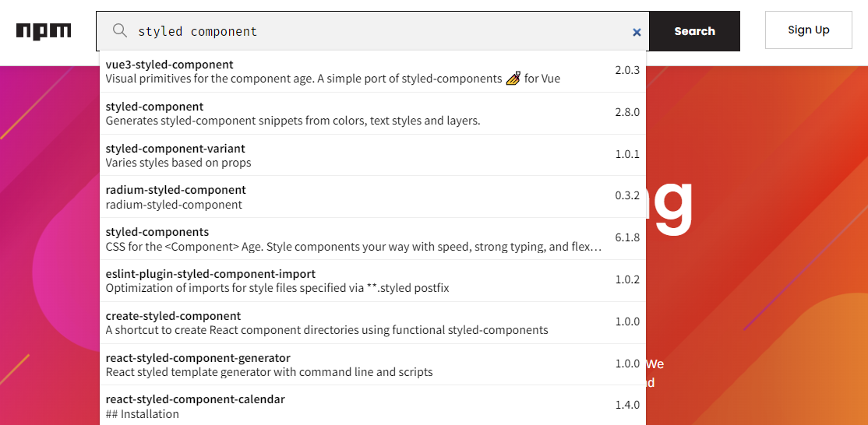Select vue3-styled-component suggestion
Image resolution: width=868 pixels, height=425 pixels.
pos(170,65)
